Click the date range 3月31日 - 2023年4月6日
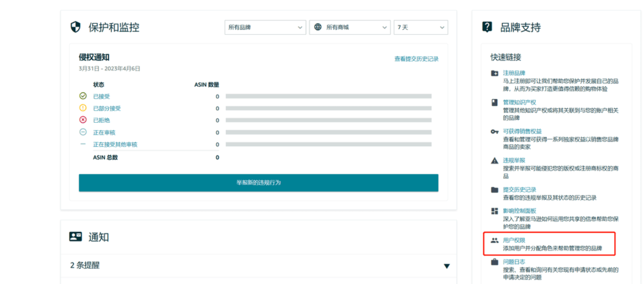 tap(109, 68)
